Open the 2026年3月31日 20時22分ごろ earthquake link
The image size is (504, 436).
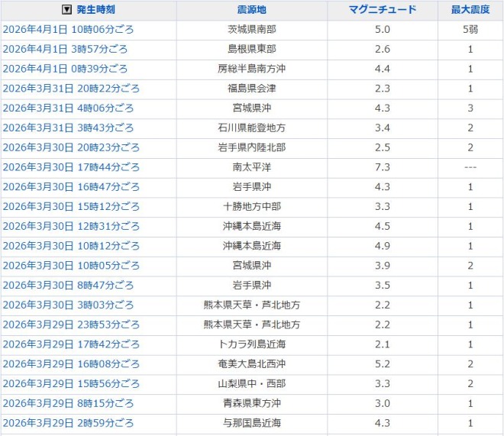coord(71,89)
